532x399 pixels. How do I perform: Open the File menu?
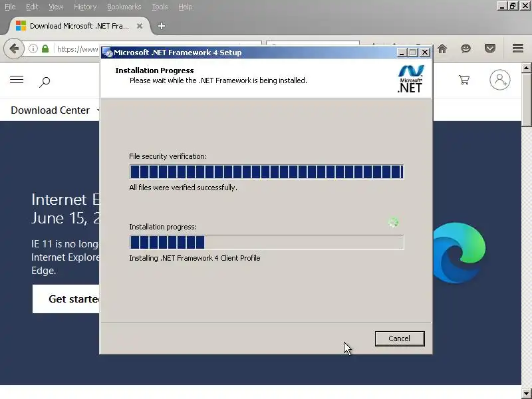coord(10,7)
